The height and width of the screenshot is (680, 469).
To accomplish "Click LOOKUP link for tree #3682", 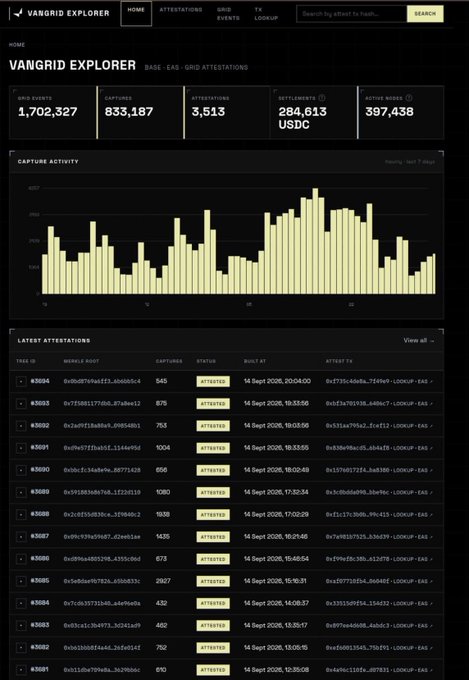I will coord(403,647).
